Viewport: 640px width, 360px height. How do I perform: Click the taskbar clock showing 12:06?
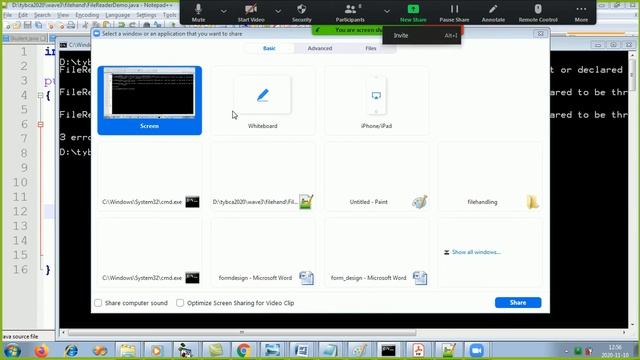pyautogui.click(x=615, y=351)
